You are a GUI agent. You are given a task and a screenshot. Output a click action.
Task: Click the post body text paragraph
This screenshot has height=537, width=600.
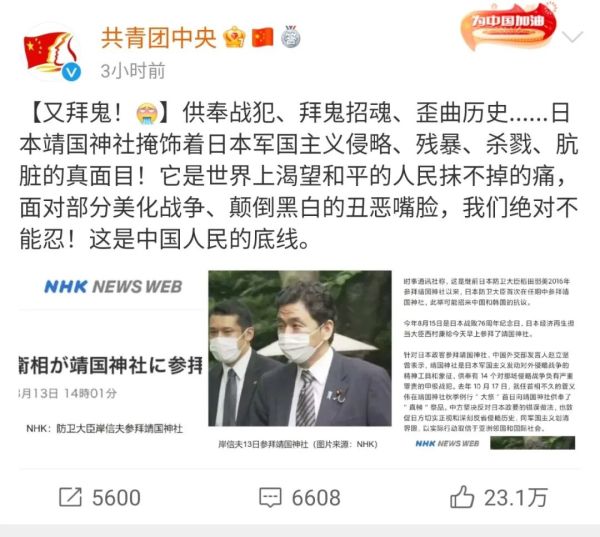(299, 176)
